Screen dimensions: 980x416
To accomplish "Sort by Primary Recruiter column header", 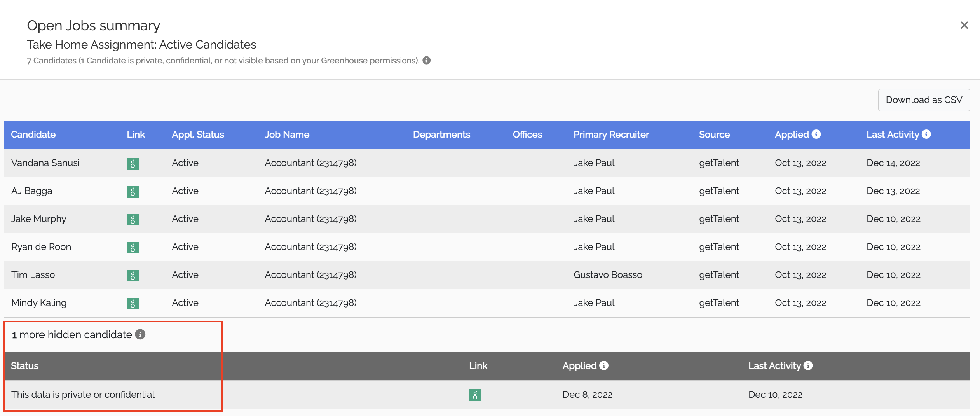I will click(x=611, y=135).
